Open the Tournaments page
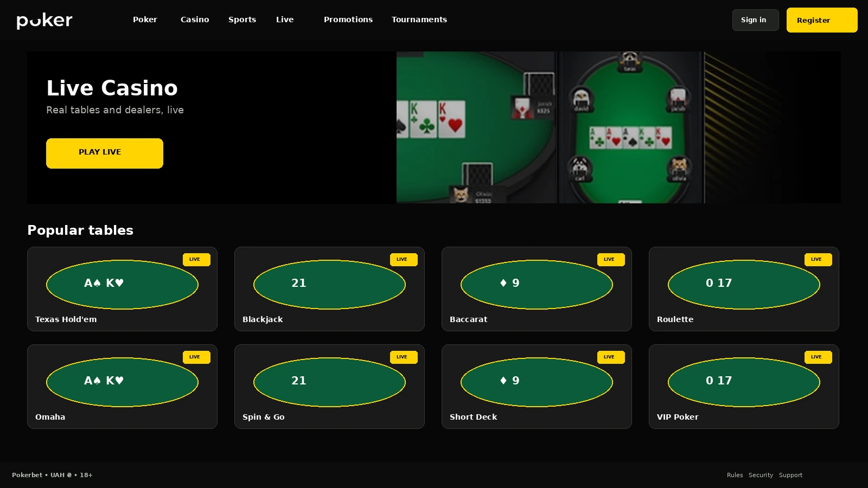 point(419,20)
